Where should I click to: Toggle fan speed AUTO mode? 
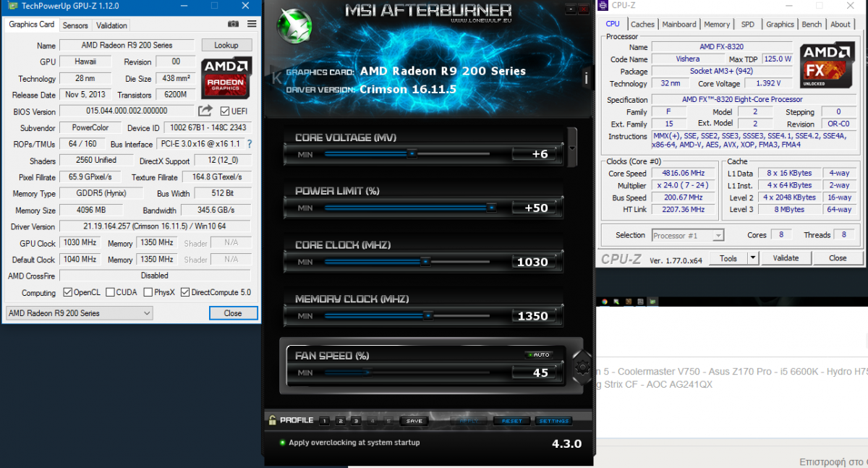coord(539,354)
